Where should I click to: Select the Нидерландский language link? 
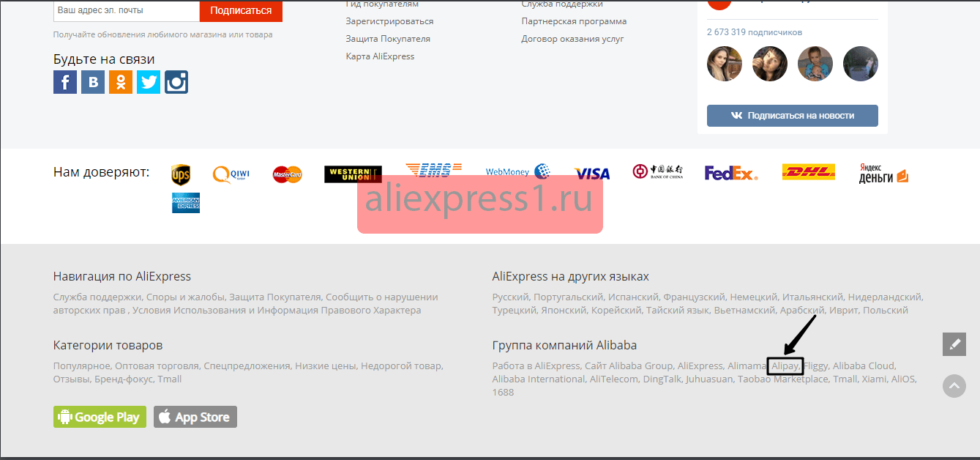tap(885, 297)
